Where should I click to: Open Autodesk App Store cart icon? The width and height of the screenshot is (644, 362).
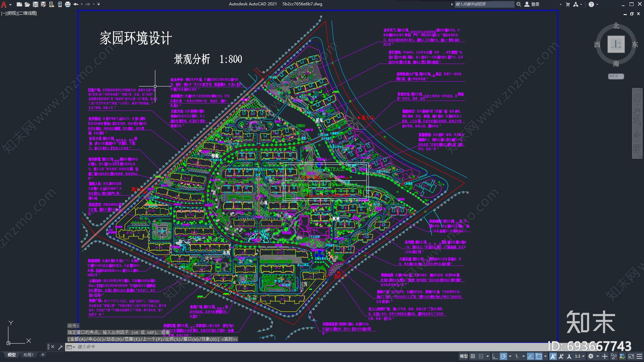(568, 4)
